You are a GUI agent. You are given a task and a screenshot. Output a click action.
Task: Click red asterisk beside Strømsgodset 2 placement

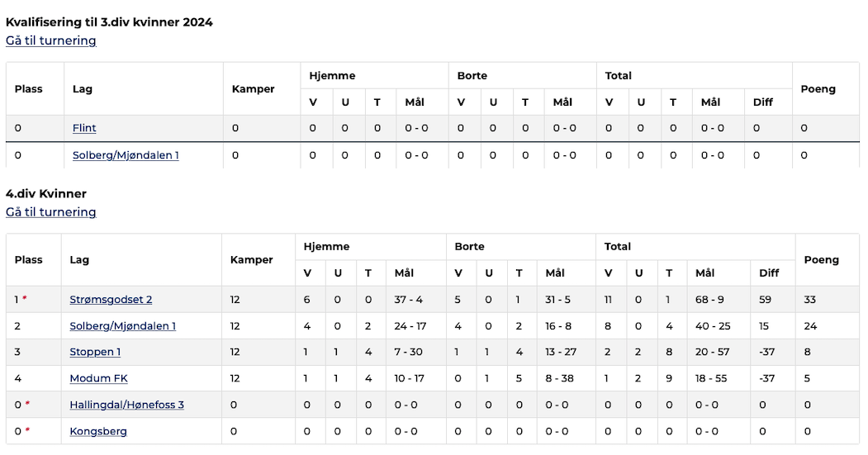(24, 298)
